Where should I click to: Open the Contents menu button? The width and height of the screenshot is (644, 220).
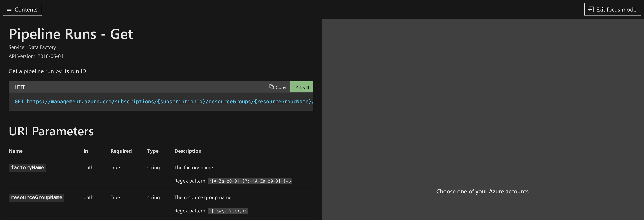[22, 9]
